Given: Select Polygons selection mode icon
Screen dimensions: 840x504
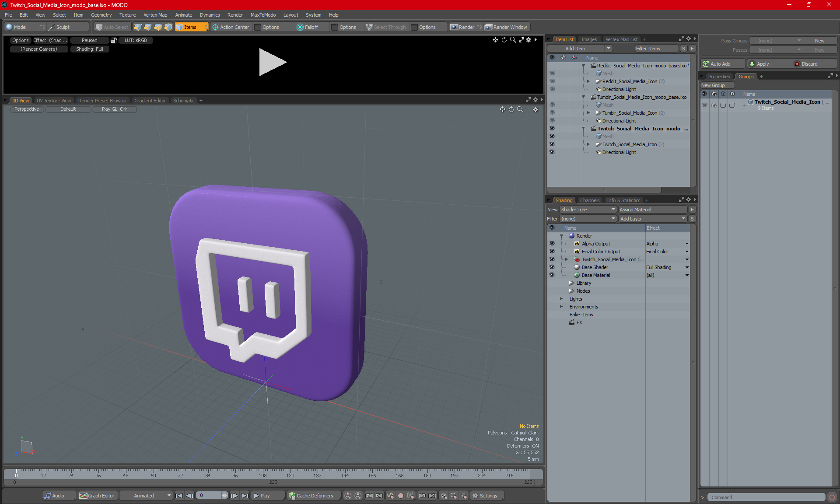Looking at the screenshot, I should click(x=158, y=27).
